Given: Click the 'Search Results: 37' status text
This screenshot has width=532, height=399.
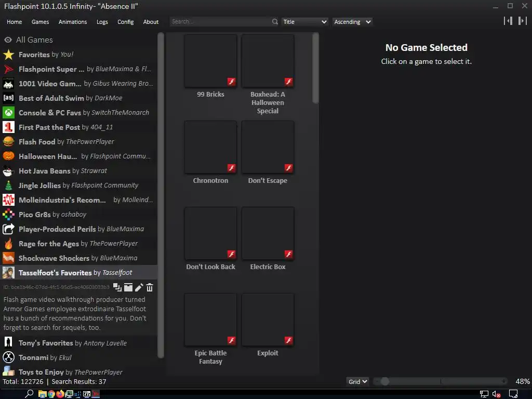Looking at the screenshot, I should (79, 381).
